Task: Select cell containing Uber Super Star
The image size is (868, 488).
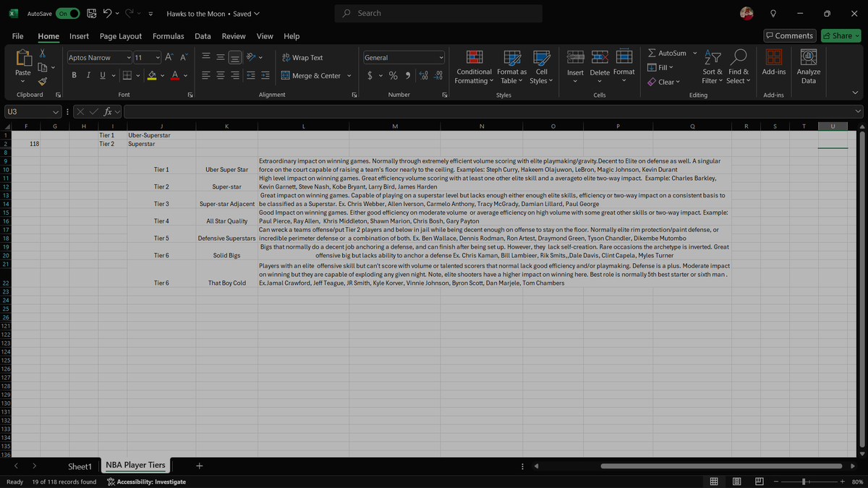Action: 227,170
